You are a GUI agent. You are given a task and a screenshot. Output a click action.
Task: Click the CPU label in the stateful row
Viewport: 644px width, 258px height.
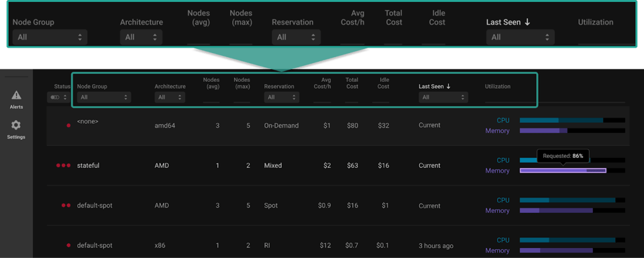(503, 160)
